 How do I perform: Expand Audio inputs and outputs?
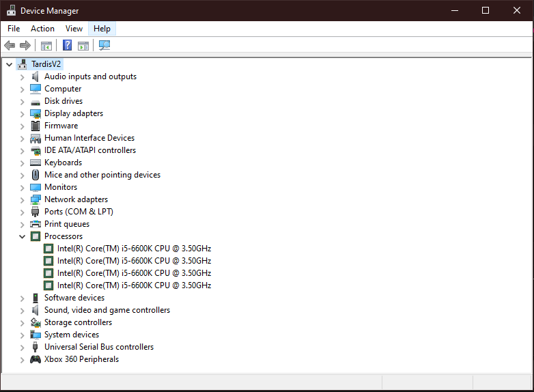(22, 77)
